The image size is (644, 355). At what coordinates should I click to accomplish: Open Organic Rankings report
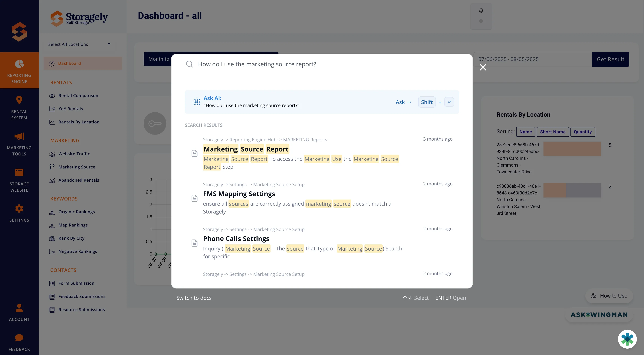77,212
